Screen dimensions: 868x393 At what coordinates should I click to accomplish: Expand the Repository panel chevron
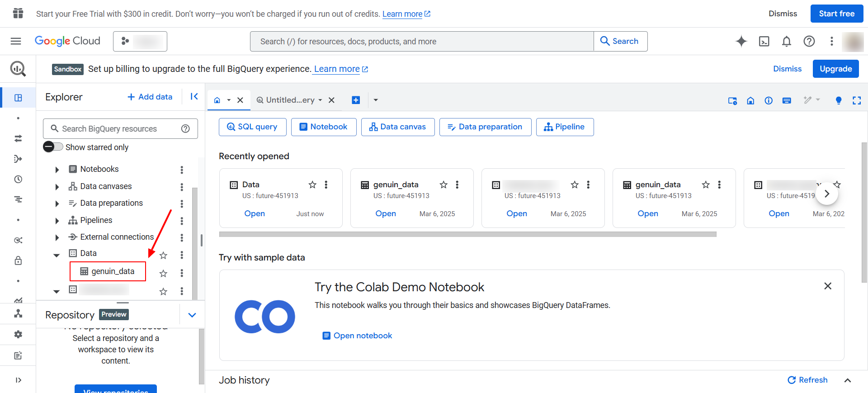pyautogui.click(x=192, y=315)
